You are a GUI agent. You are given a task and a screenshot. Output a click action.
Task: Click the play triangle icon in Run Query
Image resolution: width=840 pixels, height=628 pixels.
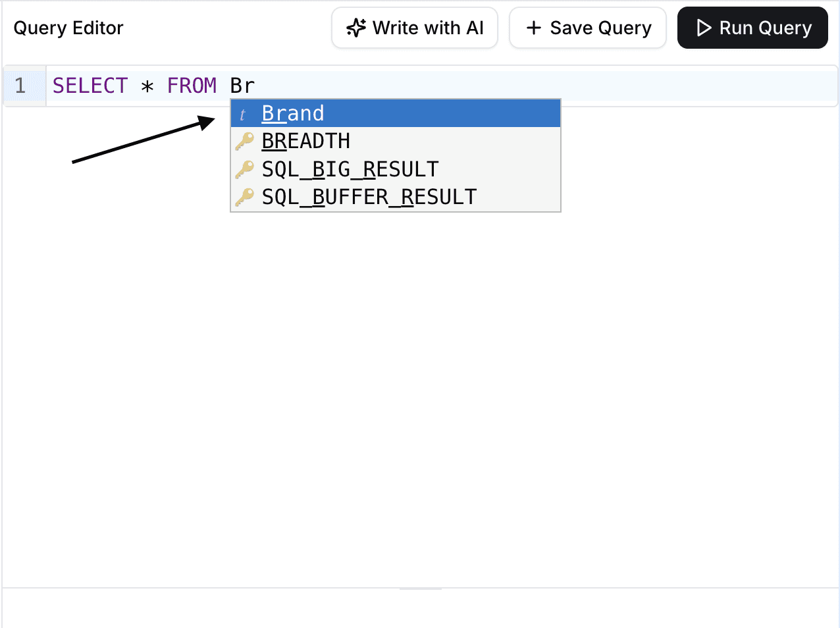pyautogui.click(x=704, y=28)
